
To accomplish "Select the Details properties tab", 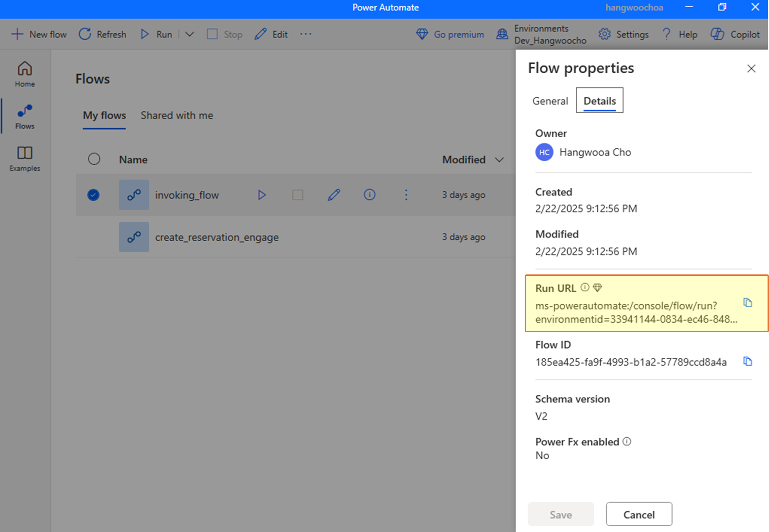I will coord(600,100).
